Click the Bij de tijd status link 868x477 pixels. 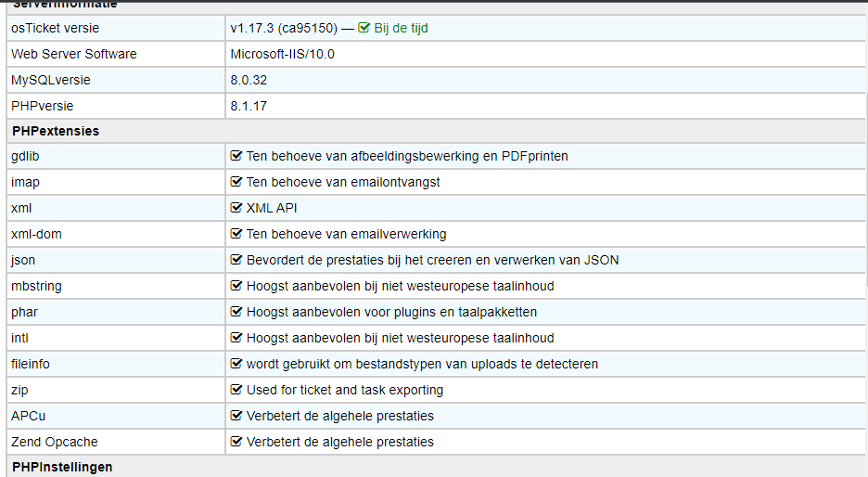point(401,28)
